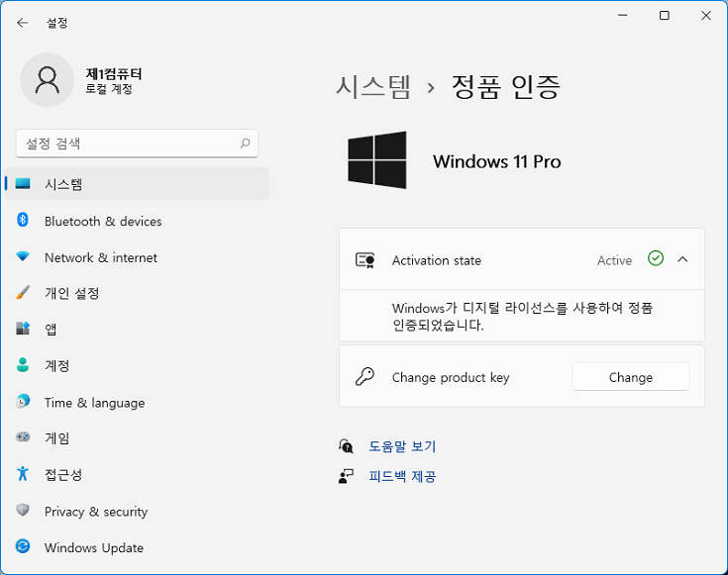Image resolution: width=728 pixels, height=575 pixels.
Task: Click the product key icon
Action: click(364, 376)
